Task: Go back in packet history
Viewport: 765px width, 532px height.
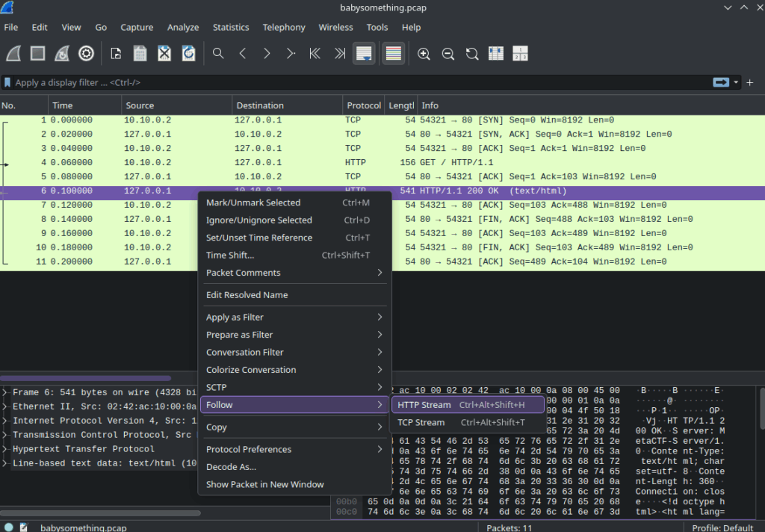Action: tap(243, 53)
